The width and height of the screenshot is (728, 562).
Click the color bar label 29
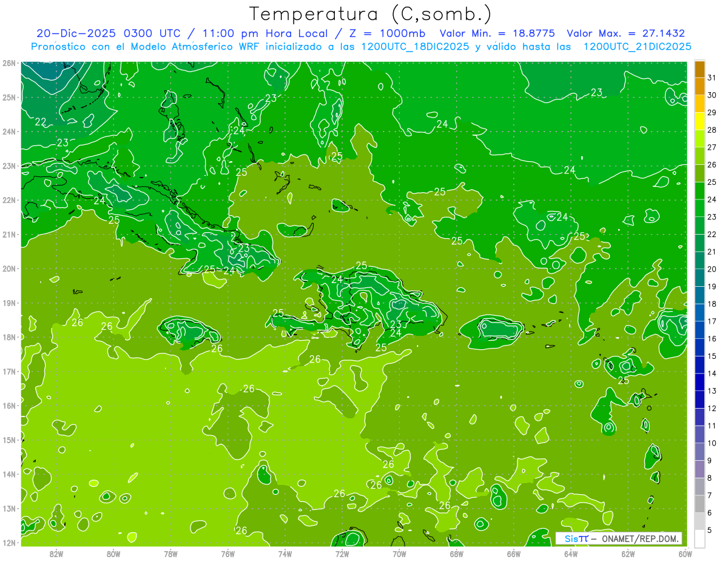(x=712, y=113)
